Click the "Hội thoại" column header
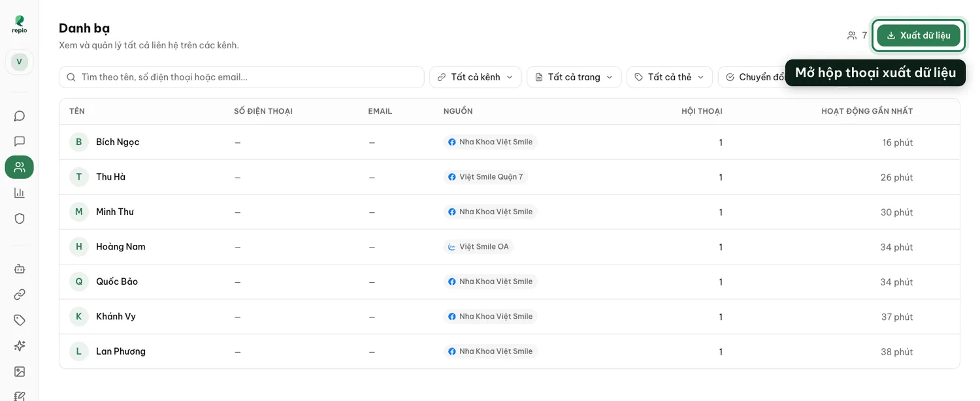Image resolution: width=980 pixels, height=401 pixels. (702, 111)
